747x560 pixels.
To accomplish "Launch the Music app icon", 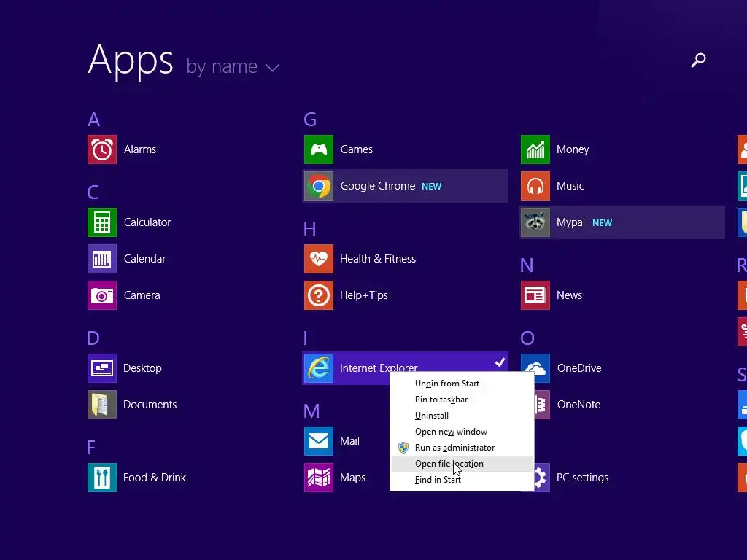I will click(535, 186).
